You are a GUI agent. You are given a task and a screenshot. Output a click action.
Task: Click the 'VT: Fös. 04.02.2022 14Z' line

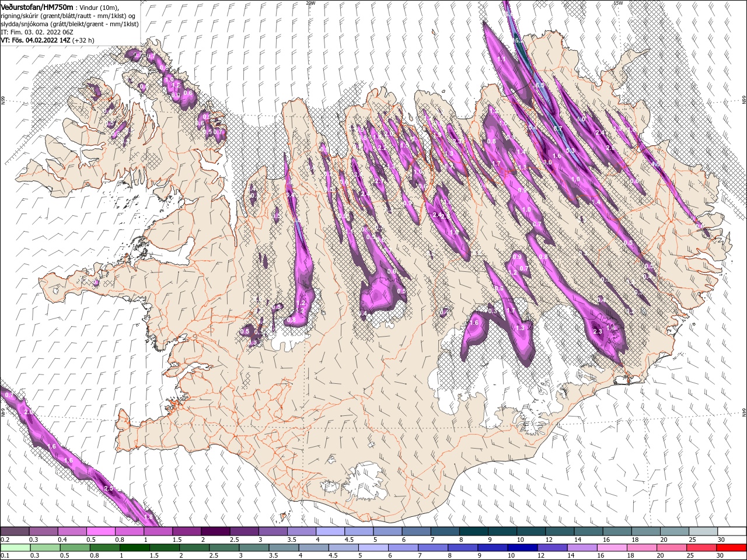pos(36,40)
